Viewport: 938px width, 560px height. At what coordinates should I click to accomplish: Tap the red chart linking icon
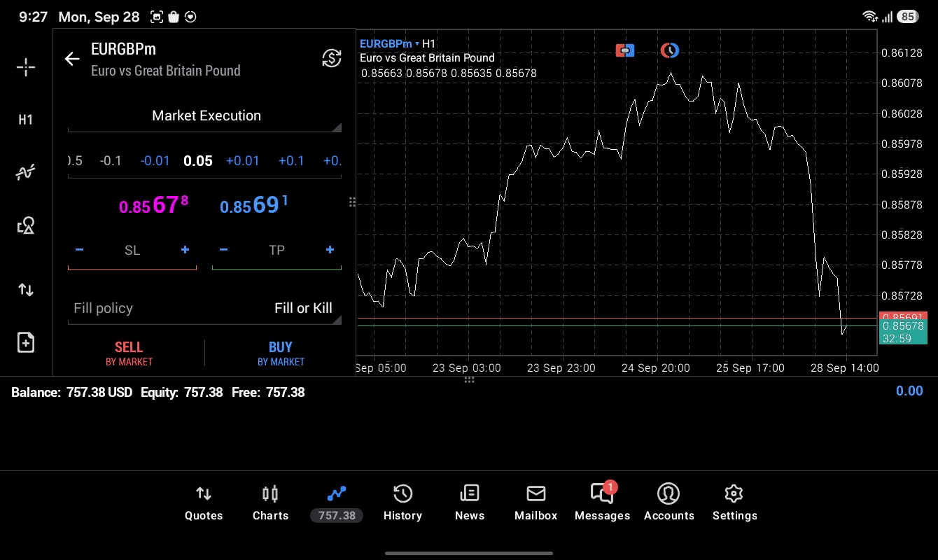625,50
